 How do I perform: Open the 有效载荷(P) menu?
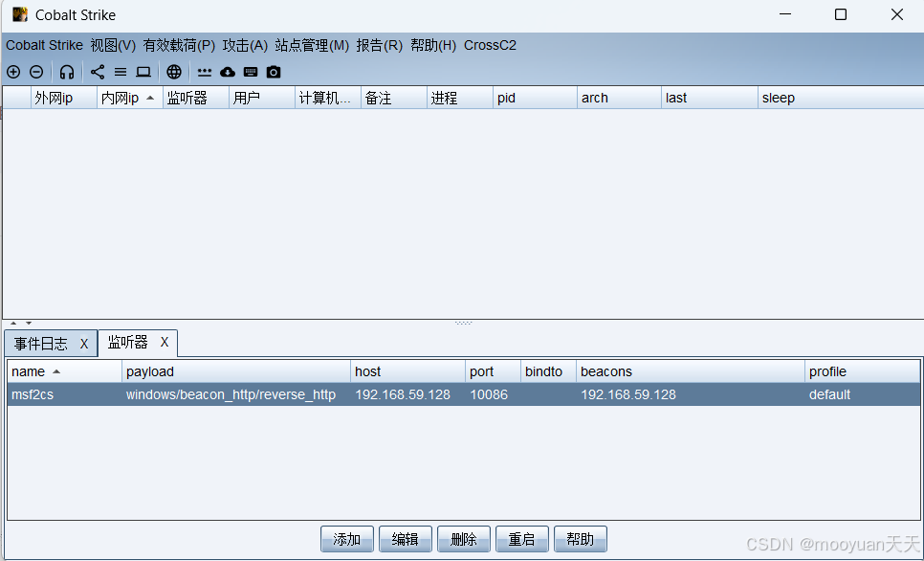point(179,45)
